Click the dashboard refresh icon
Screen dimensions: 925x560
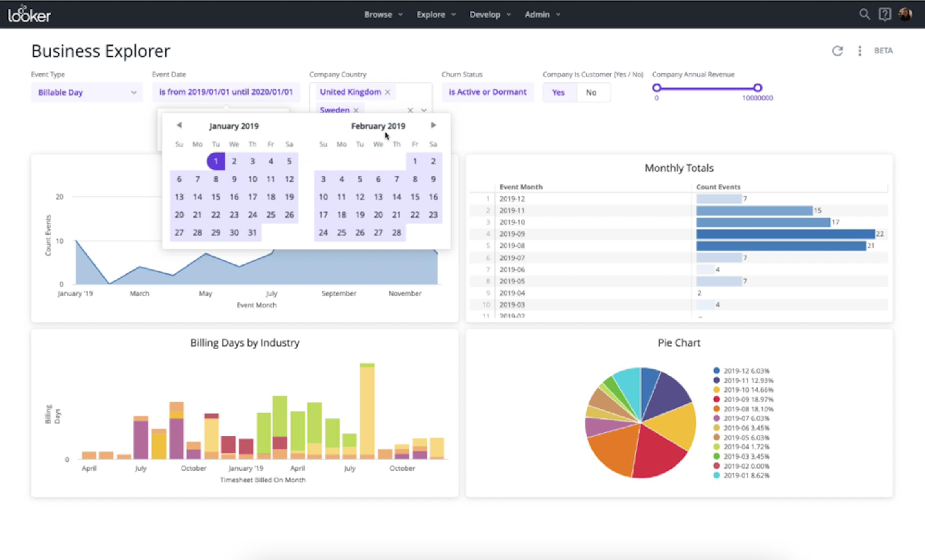point(837,51)
